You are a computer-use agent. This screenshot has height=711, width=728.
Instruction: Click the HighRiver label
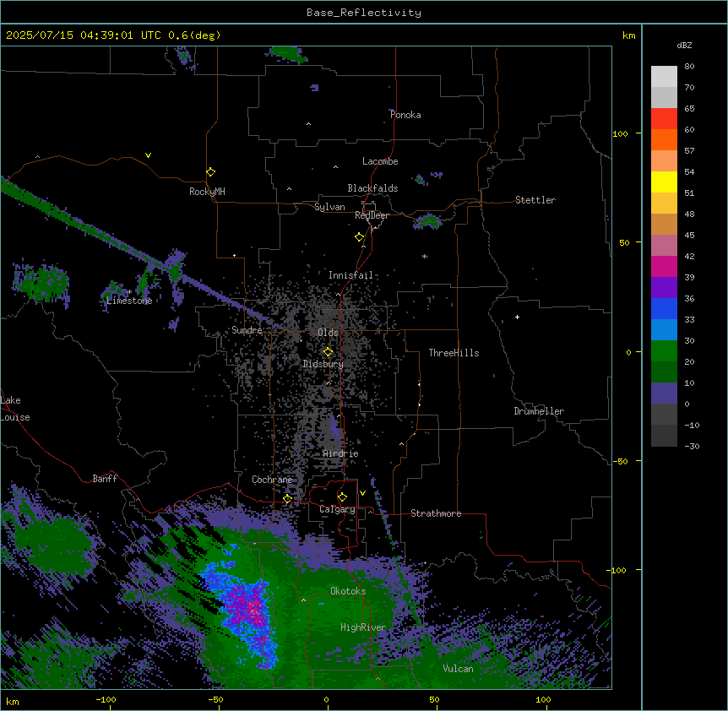[363, 627]
